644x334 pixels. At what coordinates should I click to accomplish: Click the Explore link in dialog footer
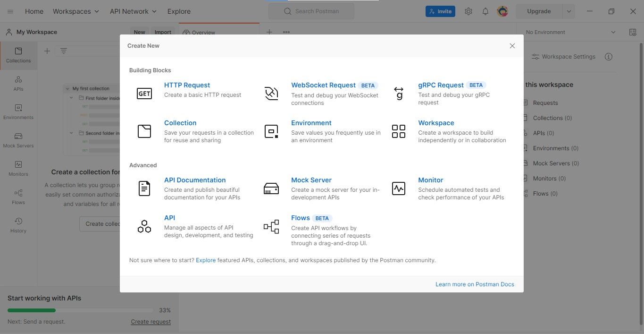pos(206,260)
